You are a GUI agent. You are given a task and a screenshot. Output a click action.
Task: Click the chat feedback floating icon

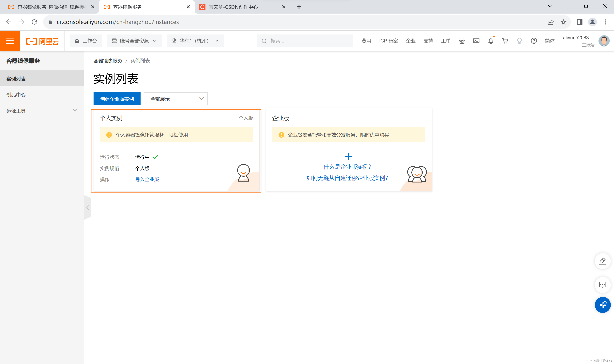click(x=602, y=285)
